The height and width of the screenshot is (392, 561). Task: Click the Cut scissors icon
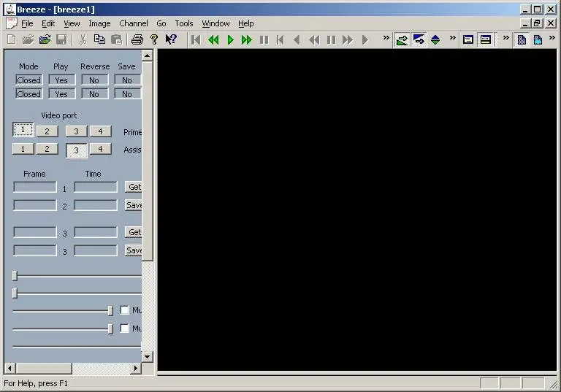coord(83,39)
